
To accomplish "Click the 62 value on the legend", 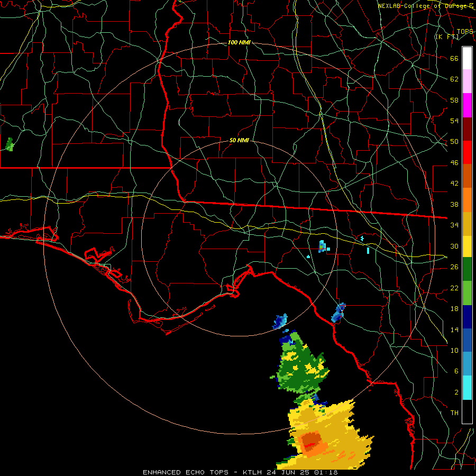I will click(x=454, y=79).
